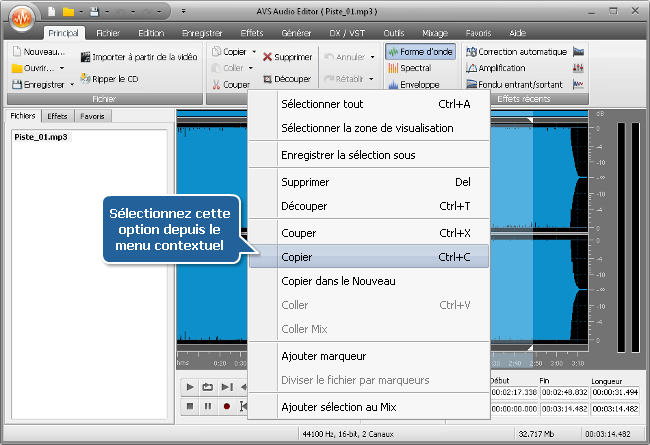This screenshot has width=650, height=445.
Task: Open the Favoris ribbon tab
Action: 478,33
